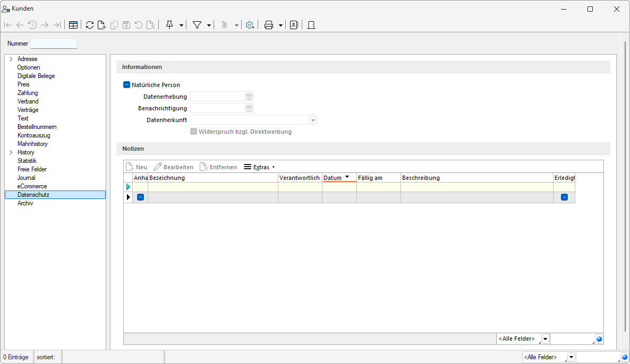Select Kontoauszug in the tree

pos(34,135)
